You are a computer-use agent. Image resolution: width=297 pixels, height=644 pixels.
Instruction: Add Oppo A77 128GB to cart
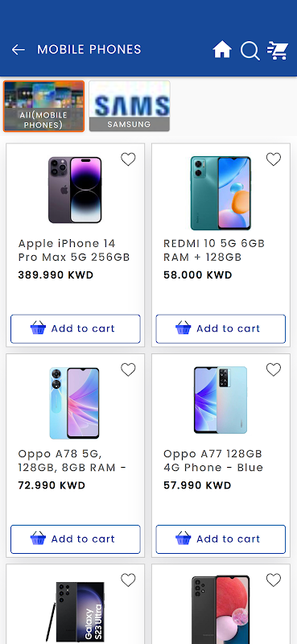click(221, 539)
